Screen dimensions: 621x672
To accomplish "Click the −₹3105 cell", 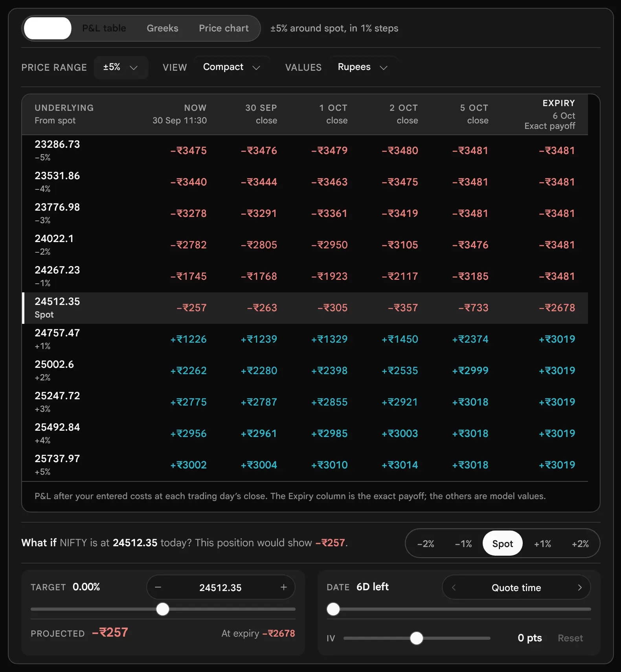I will [400, 245].
